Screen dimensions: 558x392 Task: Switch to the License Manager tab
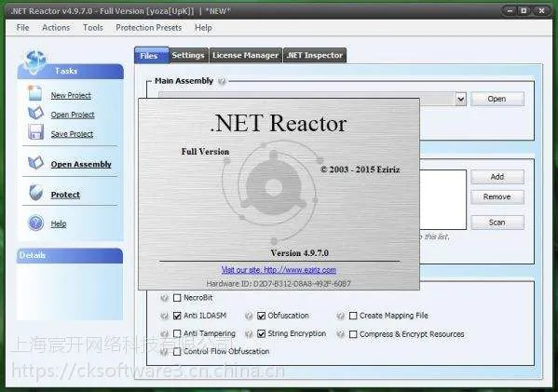(x=246, y=56)
